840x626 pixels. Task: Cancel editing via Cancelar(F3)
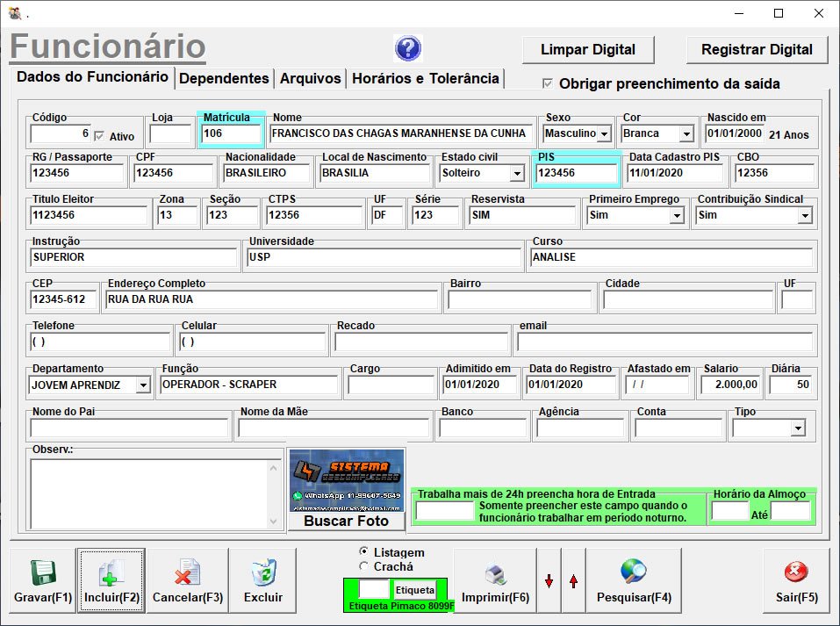(x=188, y=580)
